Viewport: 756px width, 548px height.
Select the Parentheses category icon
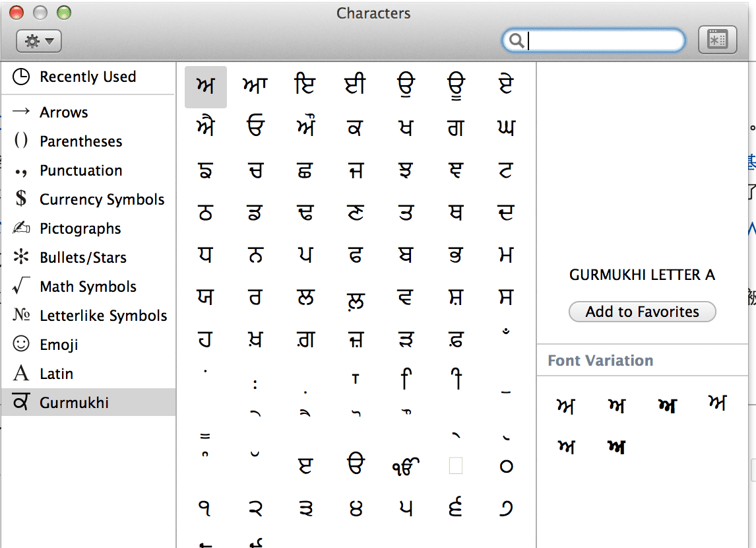[21, 141]
